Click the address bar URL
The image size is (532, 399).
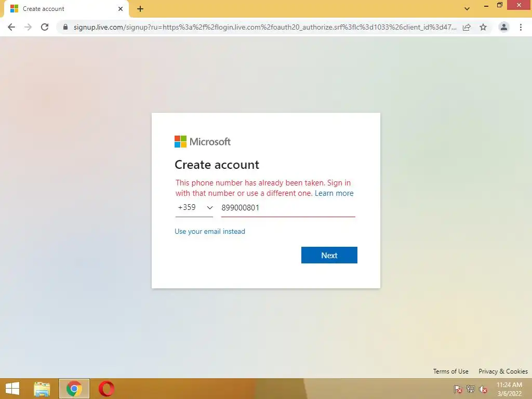click(x=264, y=27)
